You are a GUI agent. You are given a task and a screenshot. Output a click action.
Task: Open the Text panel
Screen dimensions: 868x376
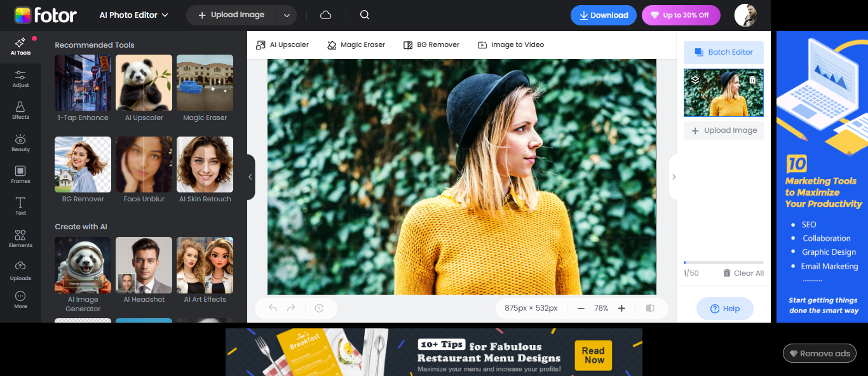[20, 206]
